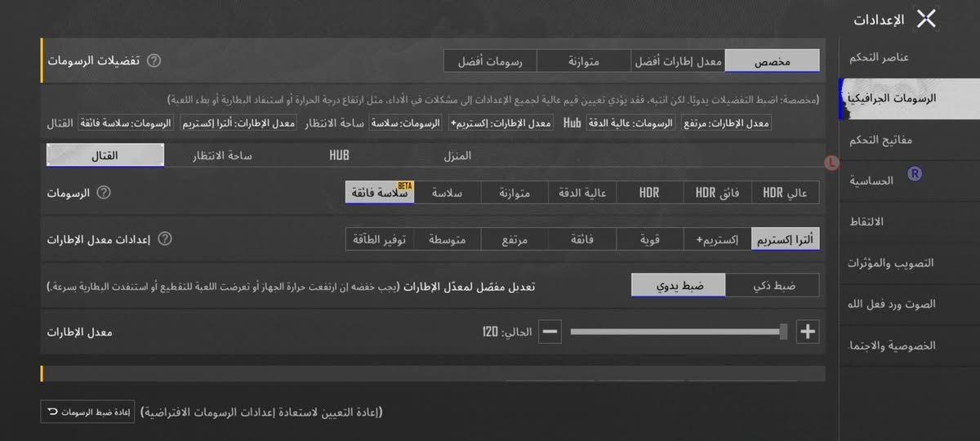Select the معدل إطارات أفضل preset
Image resolution: width=980 pixels, height=441 pixels.
[678, 60]
